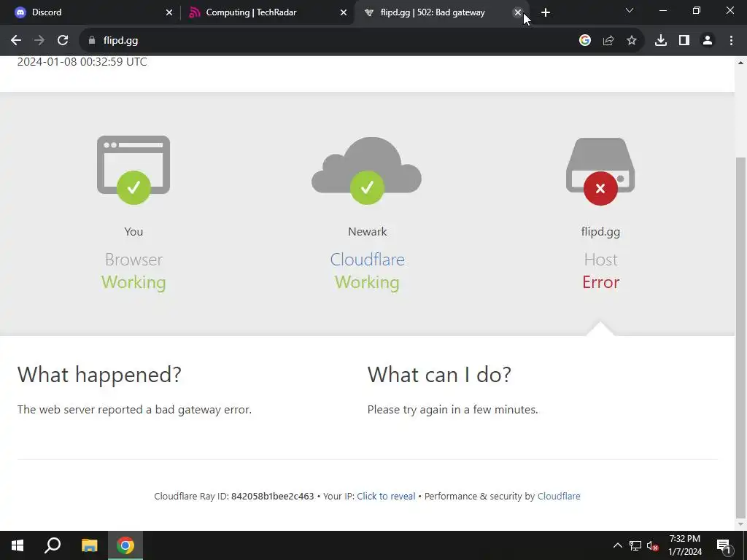The height and width of the screenshot is (560, 747).
Task: Close the flipd.gg tab
Action: 518,12
